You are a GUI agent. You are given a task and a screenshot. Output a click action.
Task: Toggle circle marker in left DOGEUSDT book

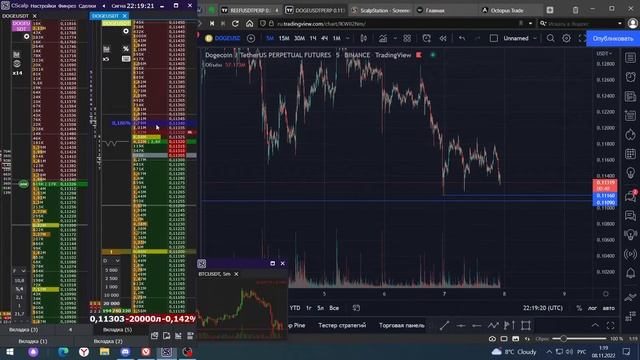[27, 37]
